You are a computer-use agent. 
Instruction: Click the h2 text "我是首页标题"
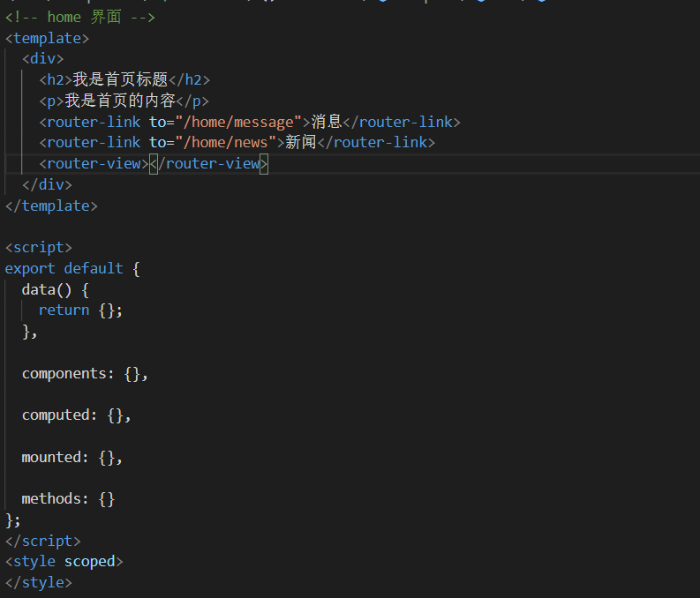click(120, 79)
